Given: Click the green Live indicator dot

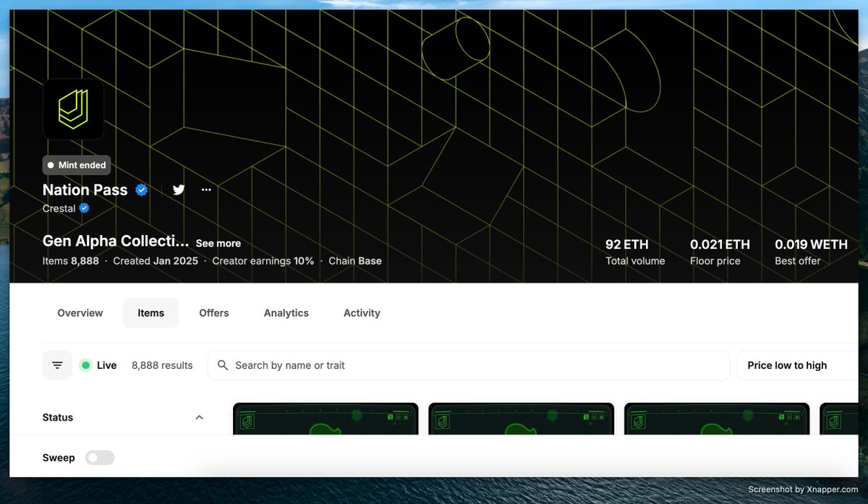Looking at the screenshot, I should (x=85, y=365).
